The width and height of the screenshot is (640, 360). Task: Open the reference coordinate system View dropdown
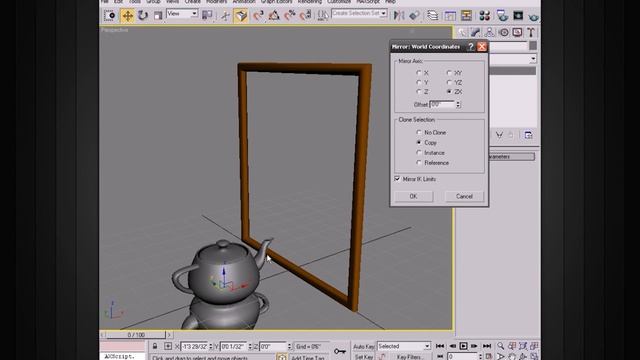coord(182,14)
